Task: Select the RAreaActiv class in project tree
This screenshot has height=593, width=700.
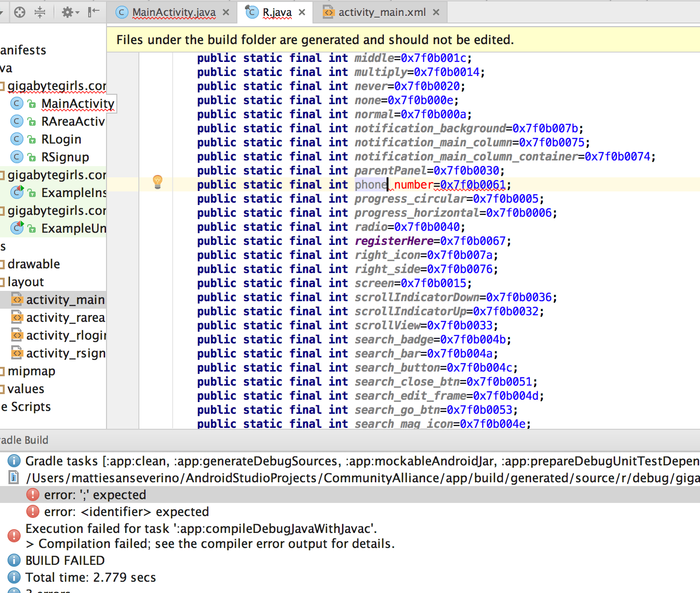Action: [73, 122]
